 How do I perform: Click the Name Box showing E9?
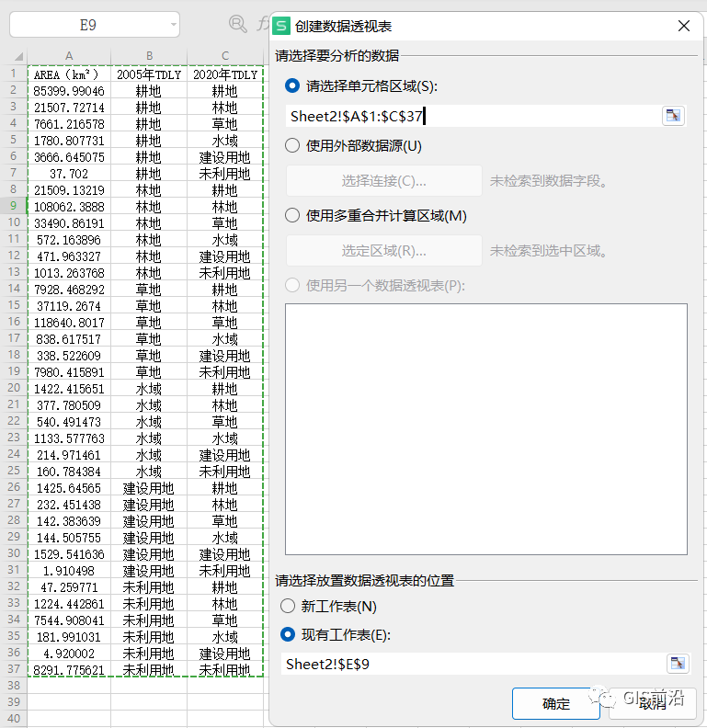[88, 25]
